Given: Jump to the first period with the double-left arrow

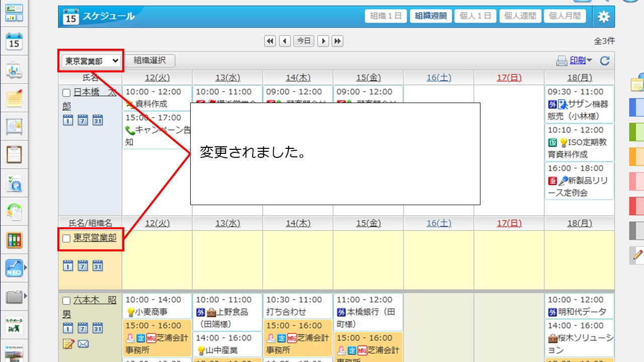Looking at the screenshot, I should click(270, 41).
